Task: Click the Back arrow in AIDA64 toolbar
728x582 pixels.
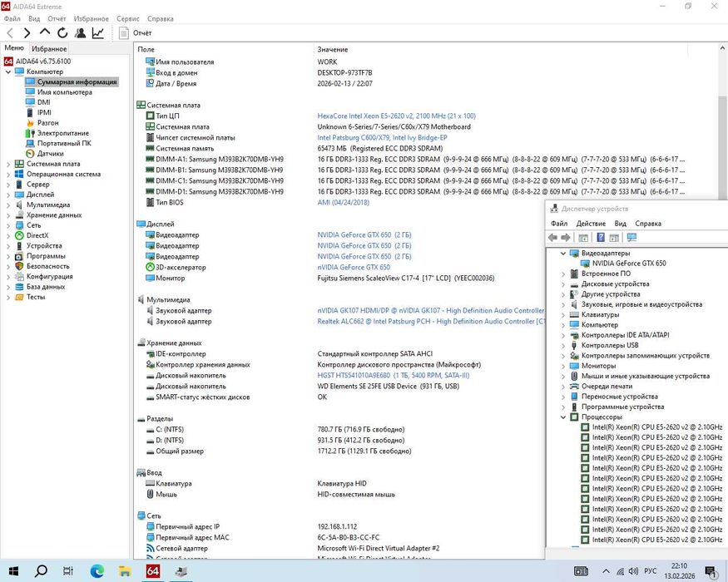Action: (x=9, y=33)
